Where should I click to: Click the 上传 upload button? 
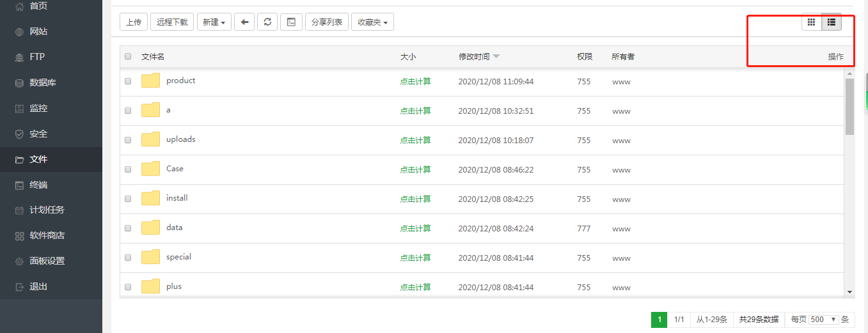click(x=134, y=22)
